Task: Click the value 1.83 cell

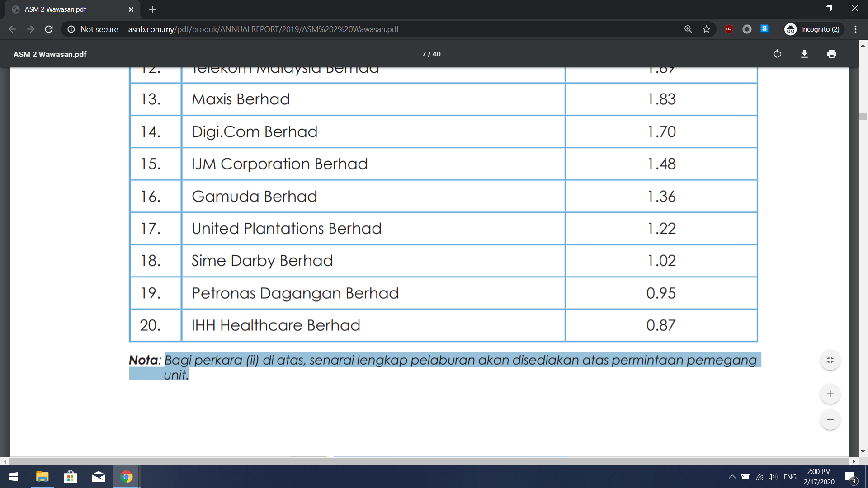Action: coord(661,99)
